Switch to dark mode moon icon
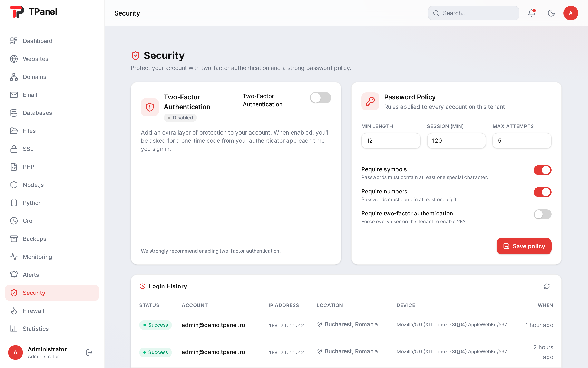 pos(551,13)
